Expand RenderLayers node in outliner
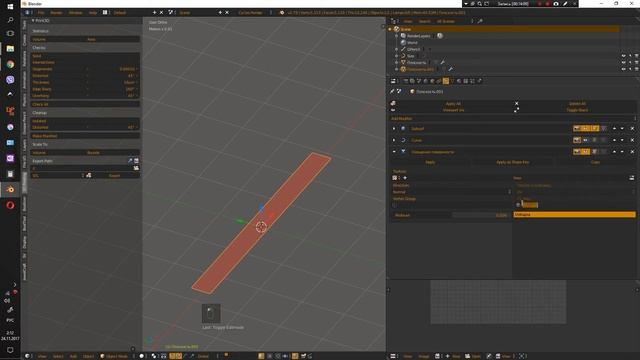 [x=396, y=36]
